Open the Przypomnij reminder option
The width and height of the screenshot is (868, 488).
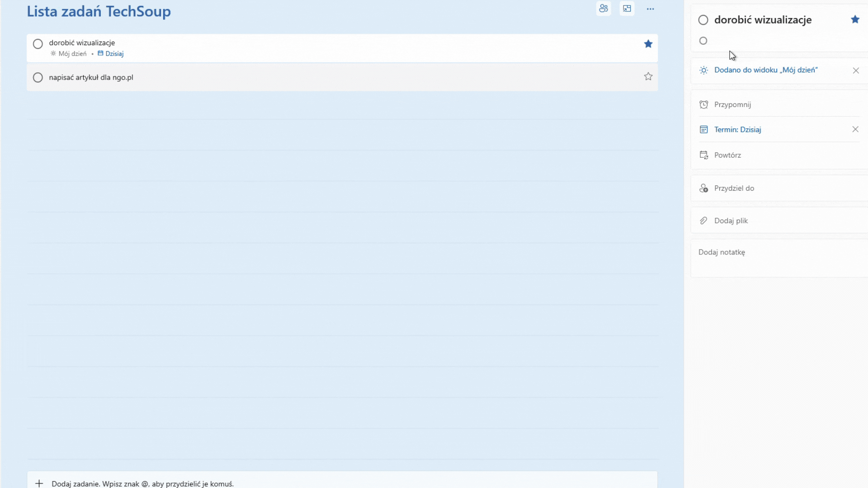pos(732,104)
